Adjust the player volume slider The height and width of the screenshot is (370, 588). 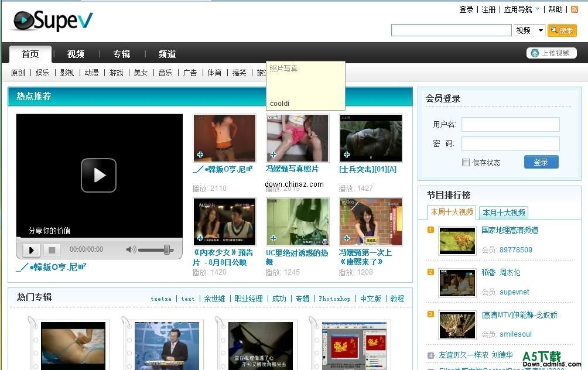coord(167,249)
